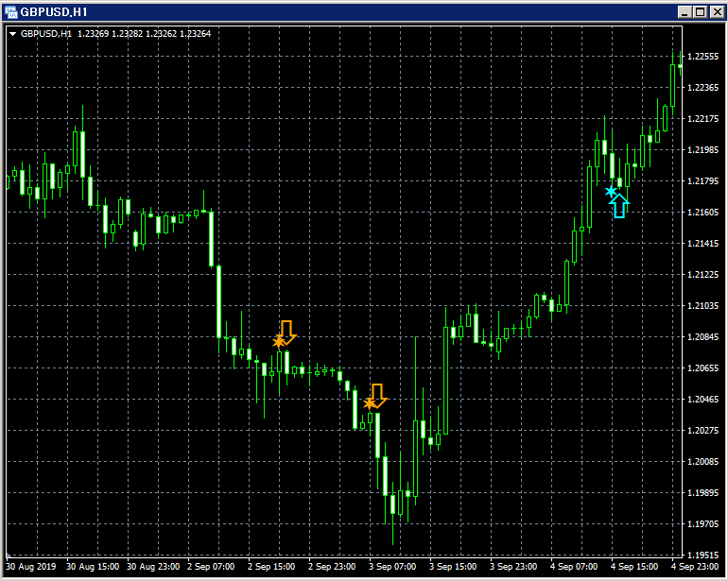Screen dimensions: 728x581
Task: Select the orange star marker on 2 Sep
Action: tap(278, 343)
